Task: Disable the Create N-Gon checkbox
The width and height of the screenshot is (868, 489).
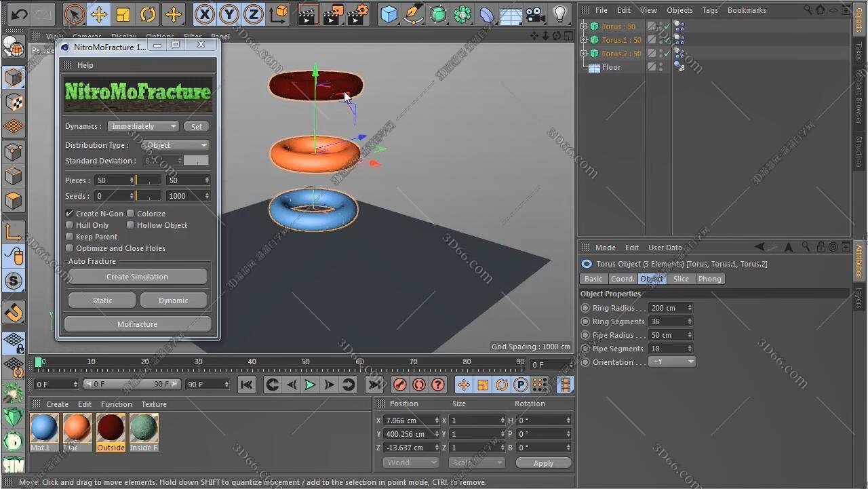Action: [70, 214]
